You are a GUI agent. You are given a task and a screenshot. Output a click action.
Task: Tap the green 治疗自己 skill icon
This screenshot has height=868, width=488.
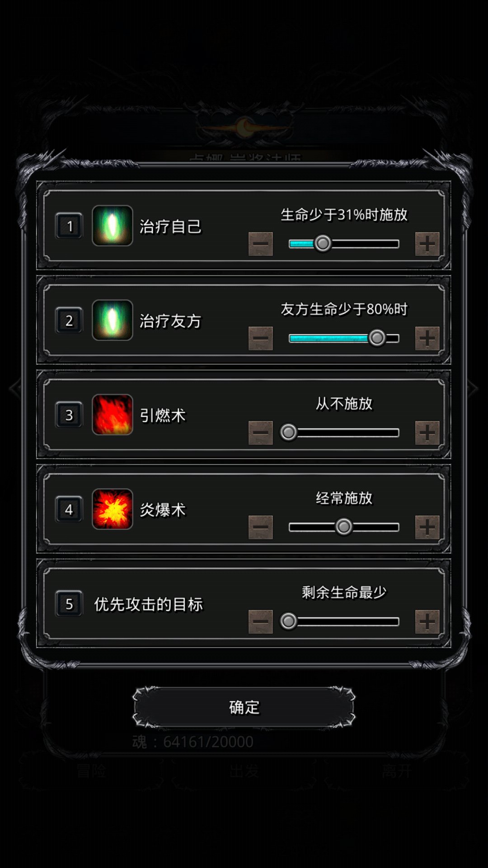(112, 226)
